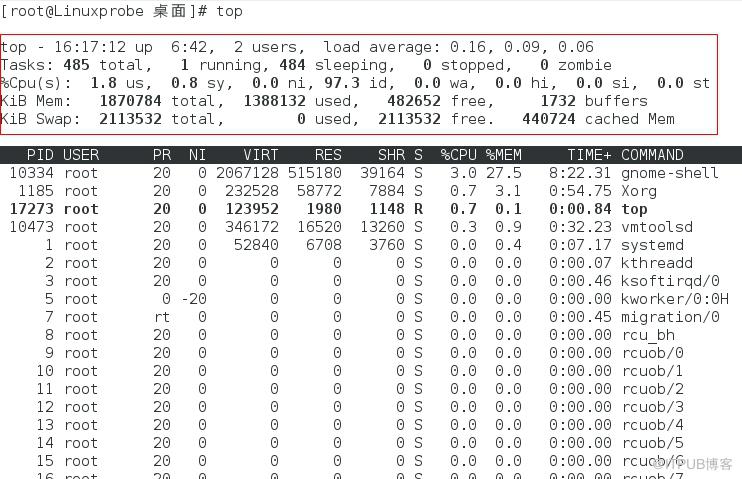This screenshot has height=479, width=742.
Task: Select the ksoftirqd/0 process
Action: [670, 281]
